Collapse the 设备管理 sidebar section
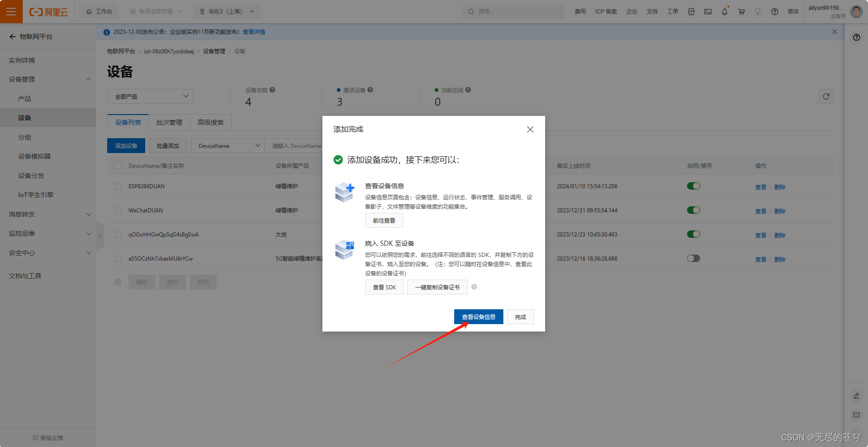 (88, 79)
